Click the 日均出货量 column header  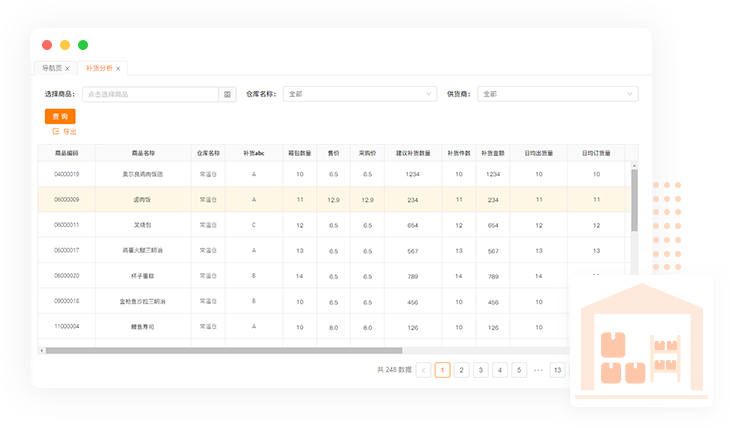click(x=539, y=153)
